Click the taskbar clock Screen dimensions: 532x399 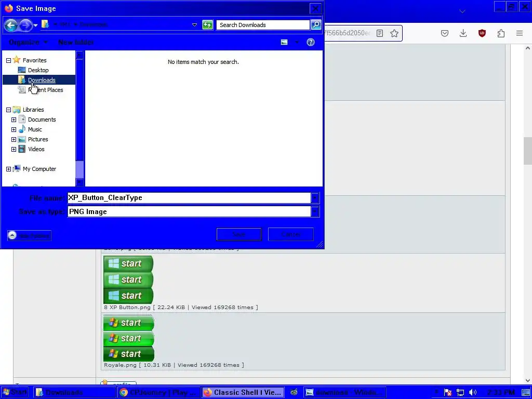(x=500, y=393)
